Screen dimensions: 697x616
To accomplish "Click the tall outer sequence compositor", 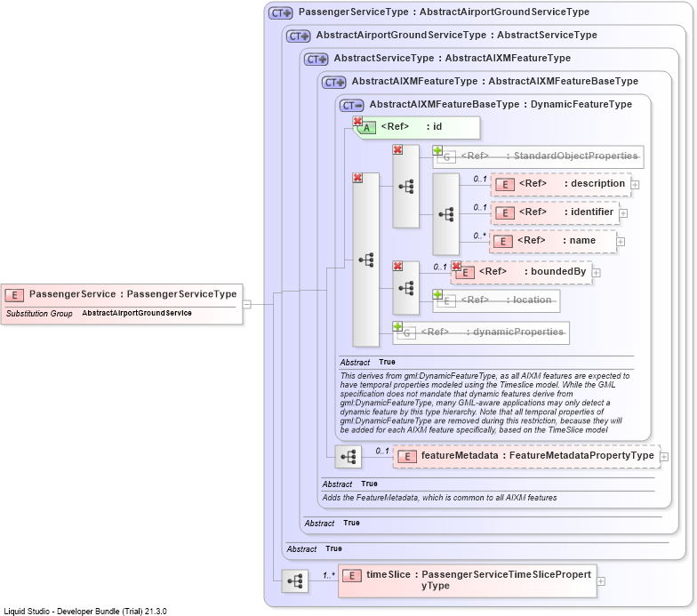I will click(x=366, y=260).
